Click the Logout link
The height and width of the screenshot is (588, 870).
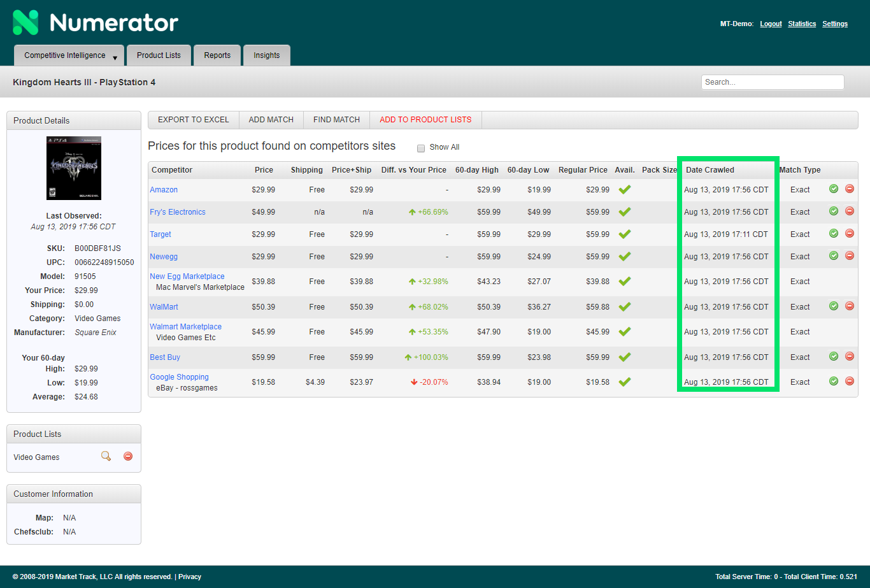pos(770,24)
